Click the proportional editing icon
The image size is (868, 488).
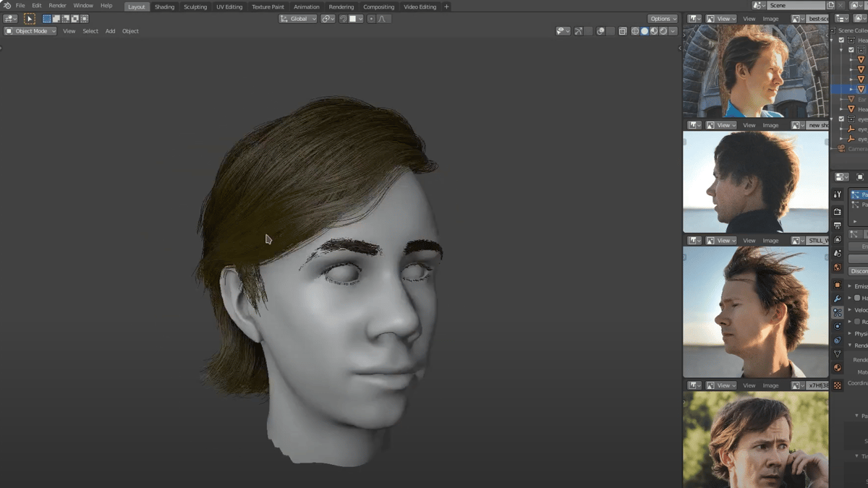tap(371, 19)
